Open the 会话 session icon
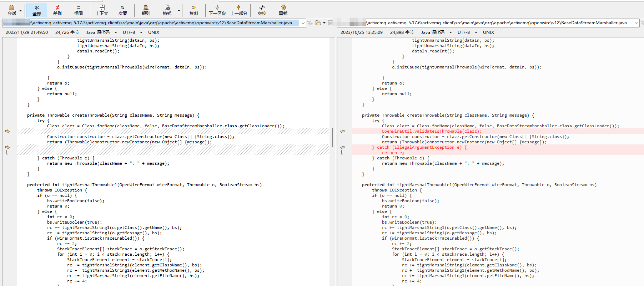Screen dimensions: 644x286 [12, 10]
